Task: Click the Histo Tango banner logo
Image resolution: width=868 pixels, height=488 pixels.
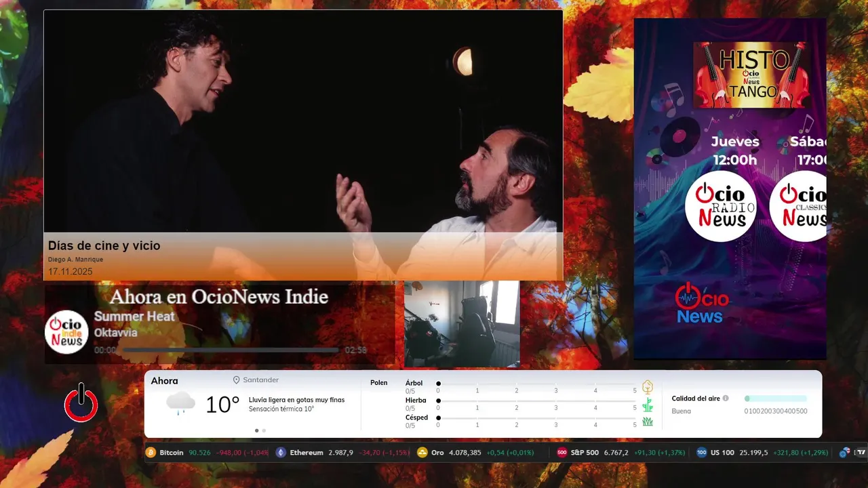Action: pyautogui.click(x=751, y=75)
